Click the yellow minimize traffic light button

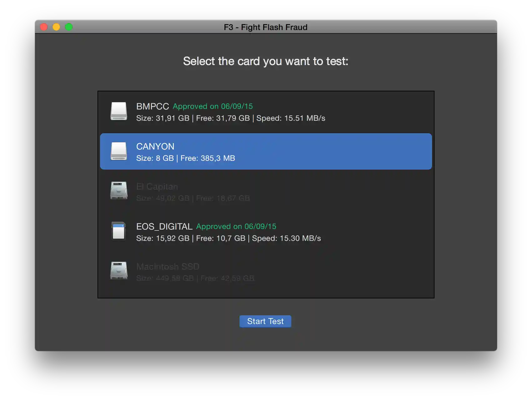pos(56,27)
